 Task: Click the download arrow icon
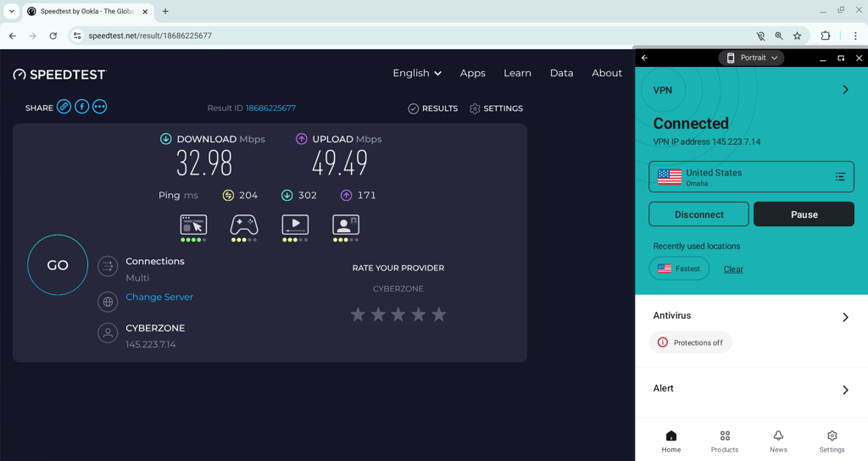pyautogui.click(x=165, y=139)
